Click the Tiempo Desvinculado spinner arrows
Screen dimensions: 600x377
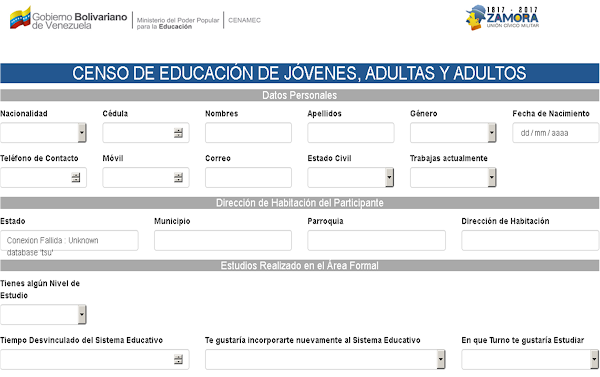(178, 359)
